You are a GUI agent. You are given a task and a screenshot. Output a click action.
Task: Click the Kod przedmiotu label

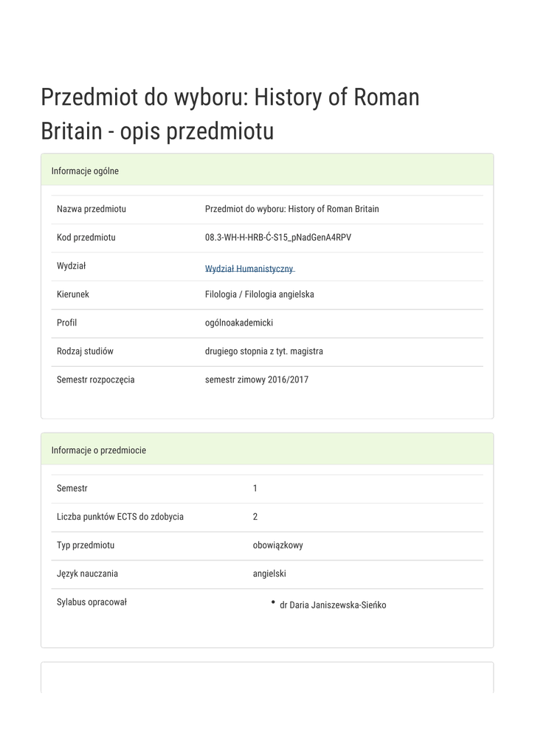point(86,237)
